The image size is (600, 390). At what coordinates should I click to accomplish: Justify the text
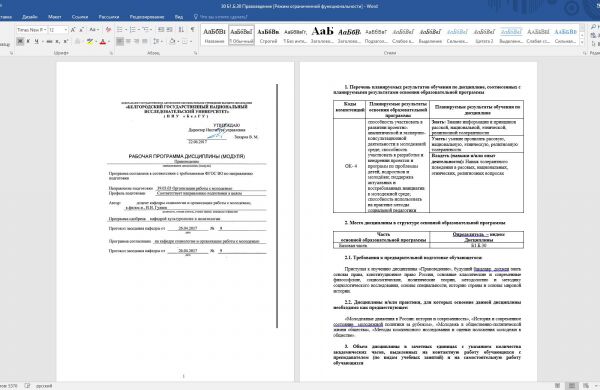tap(145, 41)
